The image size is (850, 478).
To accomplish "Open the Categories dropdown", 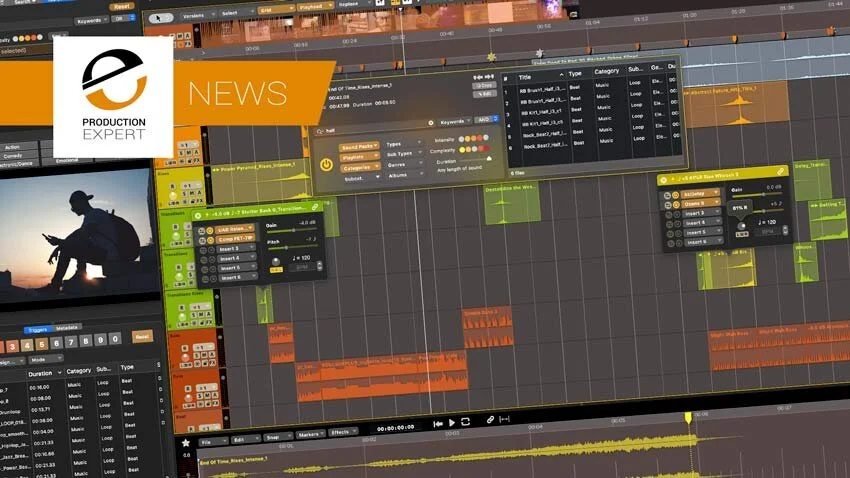I will click(x=359, y=168).
